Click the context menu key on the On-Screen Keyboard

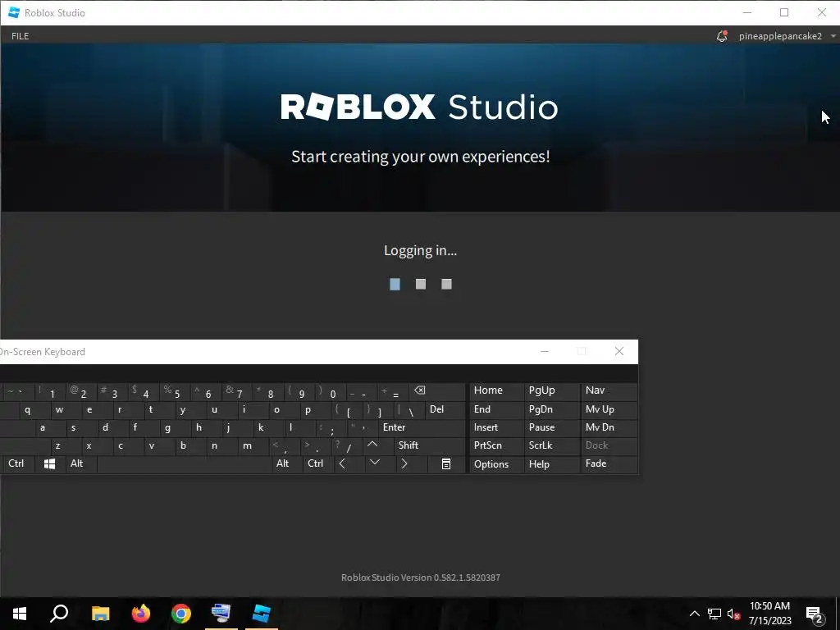[445, 464]
